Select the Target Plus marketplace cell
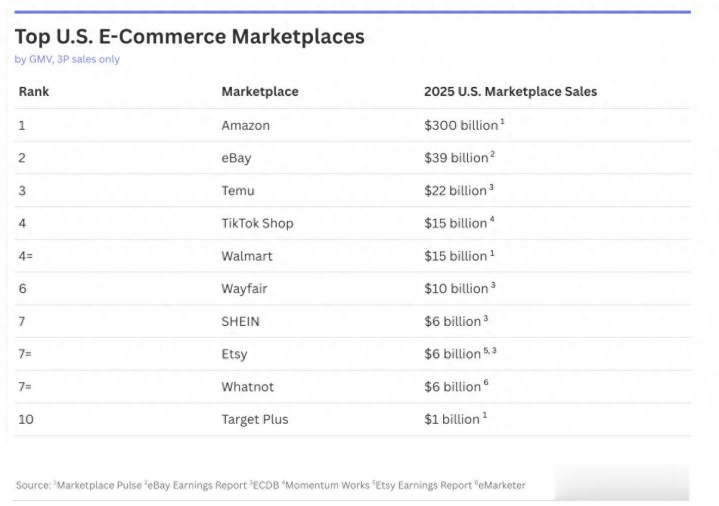 254,419
